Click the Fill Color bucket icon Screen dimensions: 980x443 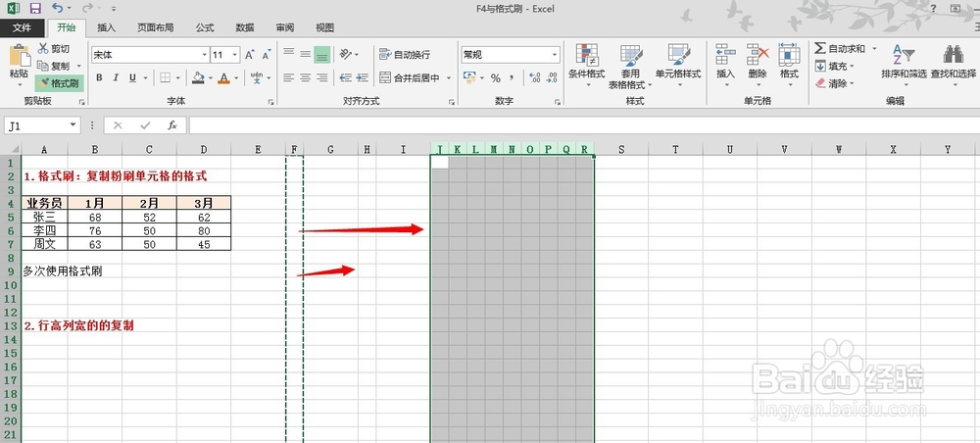[x=198, y=78]
